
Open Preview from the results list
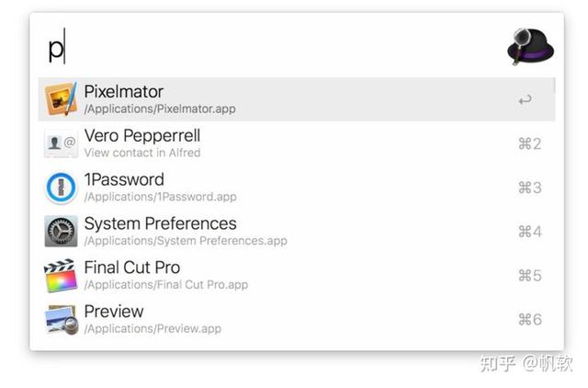(x=297, y=319)
